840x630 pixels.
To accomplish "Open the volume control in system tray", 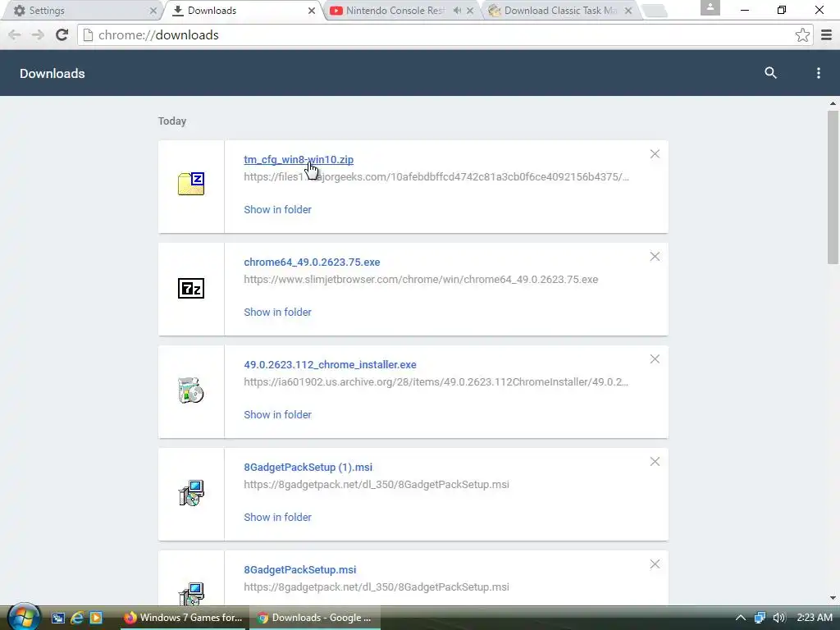I will point(779,618).
